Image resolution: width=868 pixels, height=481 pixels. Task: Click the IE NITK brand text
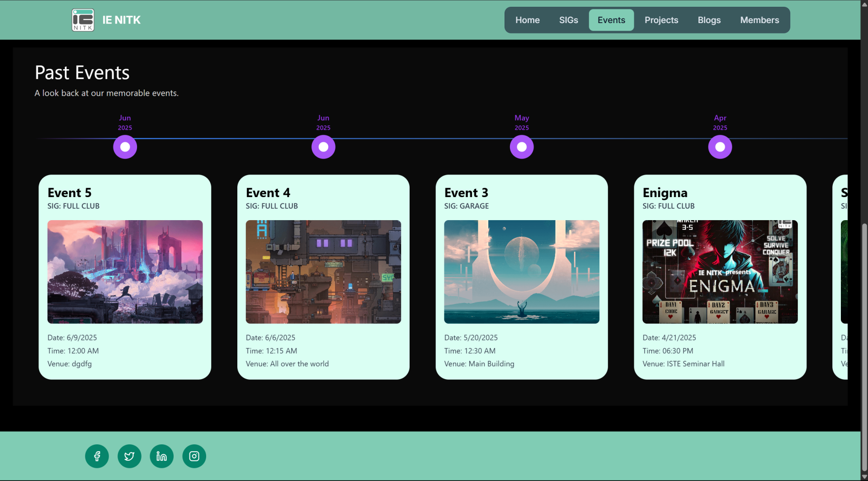121,20
